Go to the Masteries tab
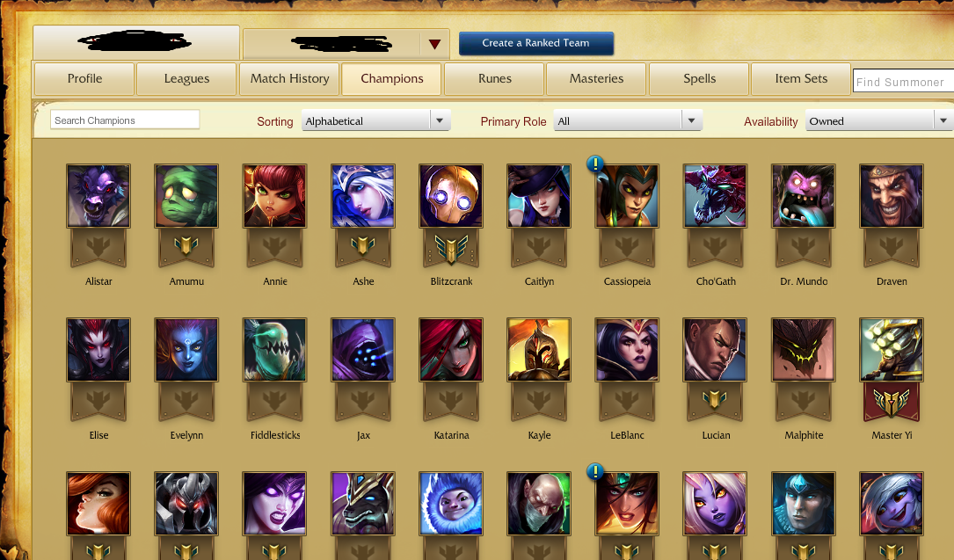Viewport: 954px width, 560px height. [x=596, y=78]
